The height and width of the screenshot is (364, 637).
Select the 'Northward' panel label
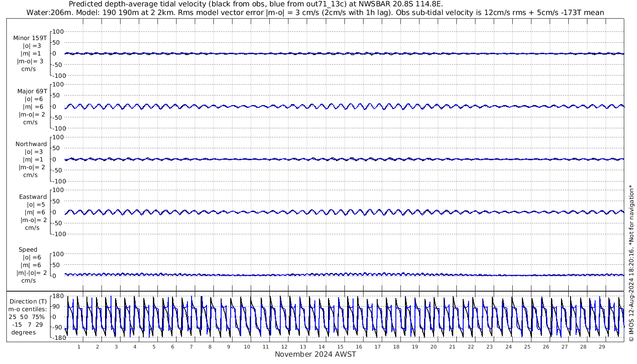(31, 144)
